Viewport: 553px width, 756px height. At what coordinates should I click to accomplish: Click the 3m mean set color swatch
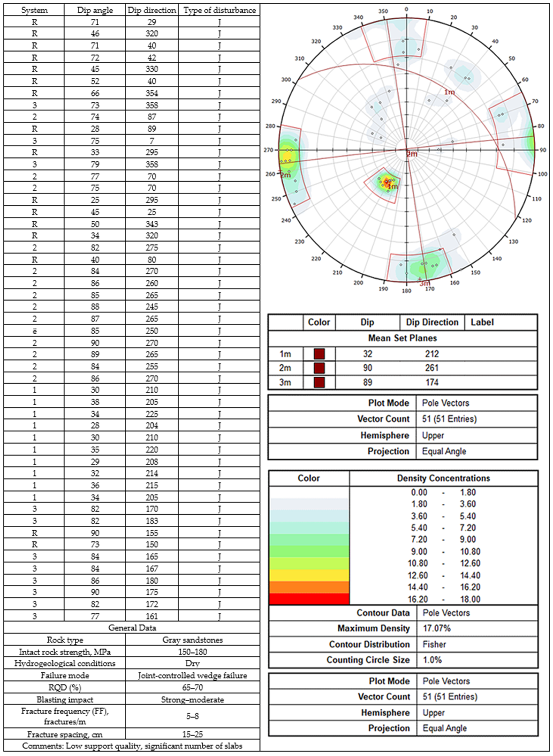(319, 382)
